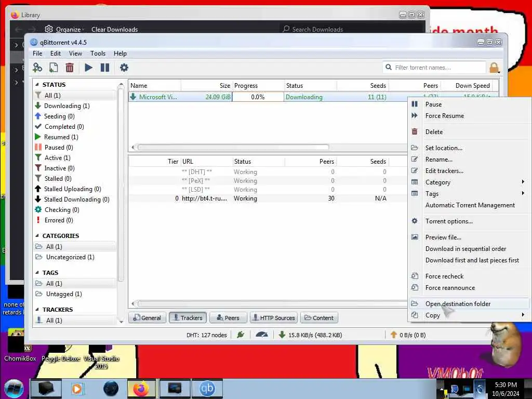
Task: Toggle Automatic Torrent Management
Action: (x=470, y=205)
